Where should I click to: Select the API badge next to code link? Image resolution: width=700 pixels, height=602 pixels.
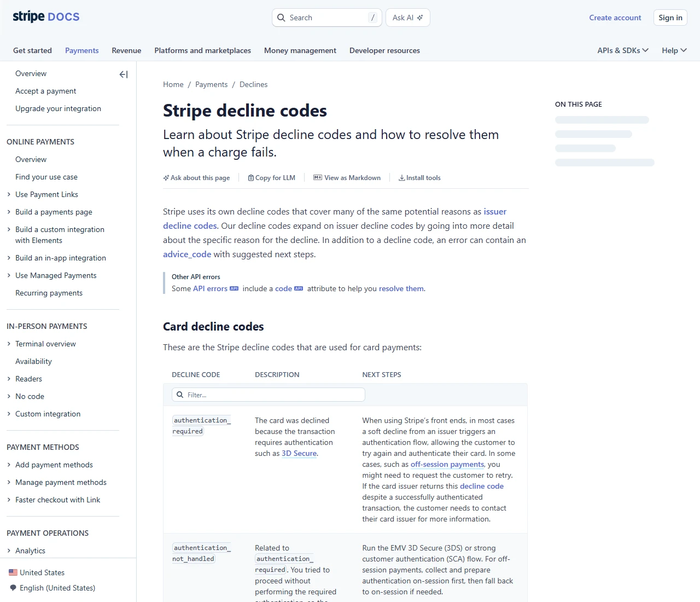299,288
